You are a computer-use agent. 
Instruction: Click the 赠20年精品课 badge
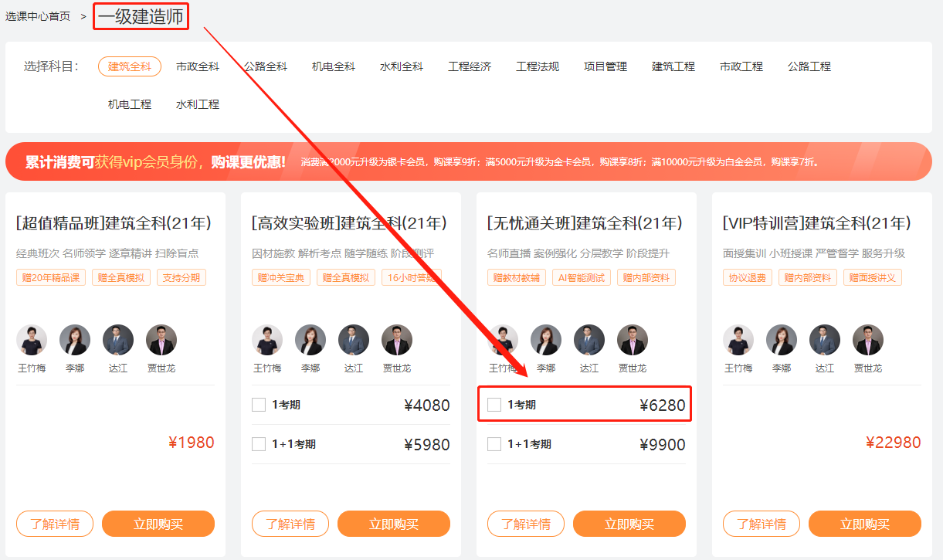(50, 277)
